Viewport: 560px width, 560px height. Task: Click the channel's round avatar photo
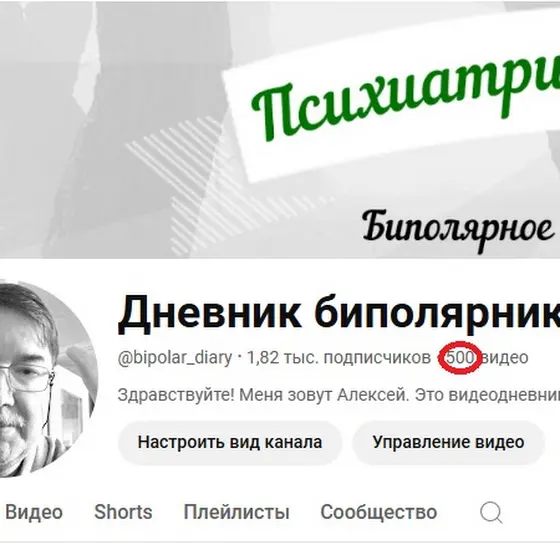click(x=44, y=379)
